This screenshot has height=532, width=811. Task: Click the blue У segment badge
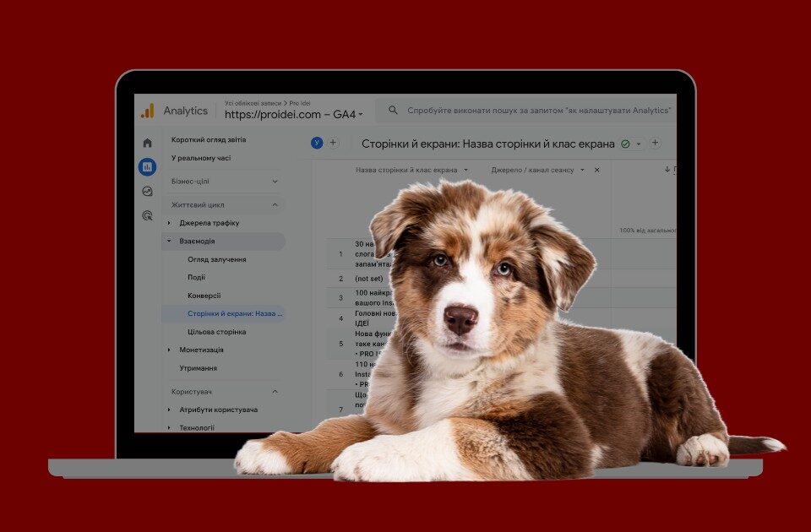(317, 143)
